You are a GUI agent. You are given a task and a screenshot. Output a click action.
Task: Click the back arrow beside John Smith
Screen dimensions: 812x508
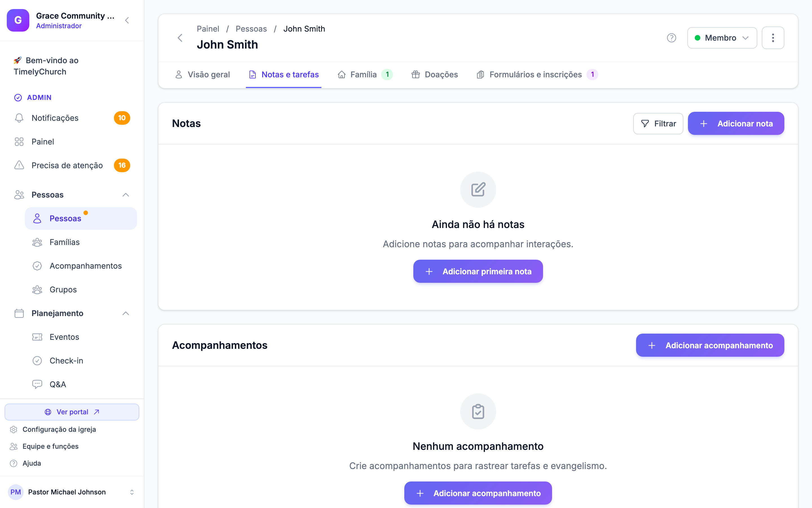180,38
